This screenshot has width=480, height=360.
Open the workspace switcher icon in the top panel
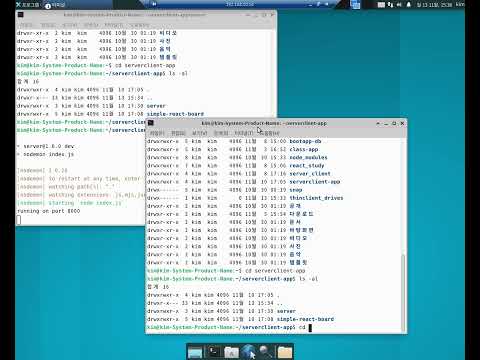[x=355, y=5]
